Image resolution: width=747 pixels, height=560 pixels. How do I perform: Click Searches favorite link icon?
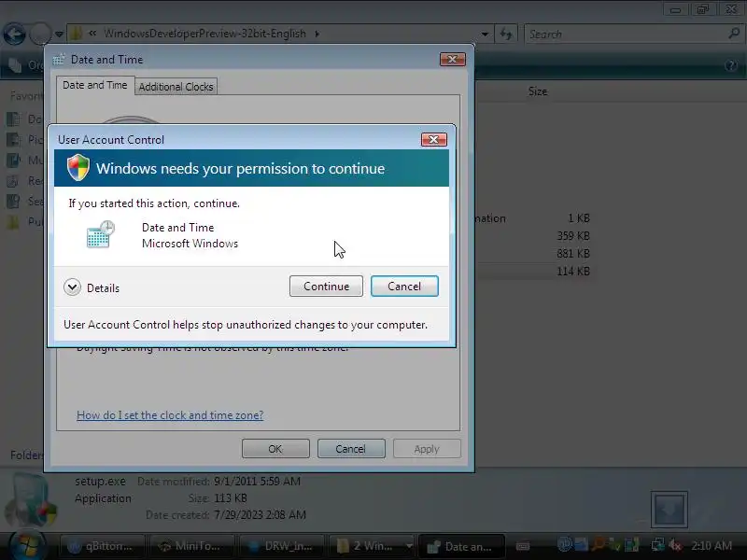click(x=13, y=201)
